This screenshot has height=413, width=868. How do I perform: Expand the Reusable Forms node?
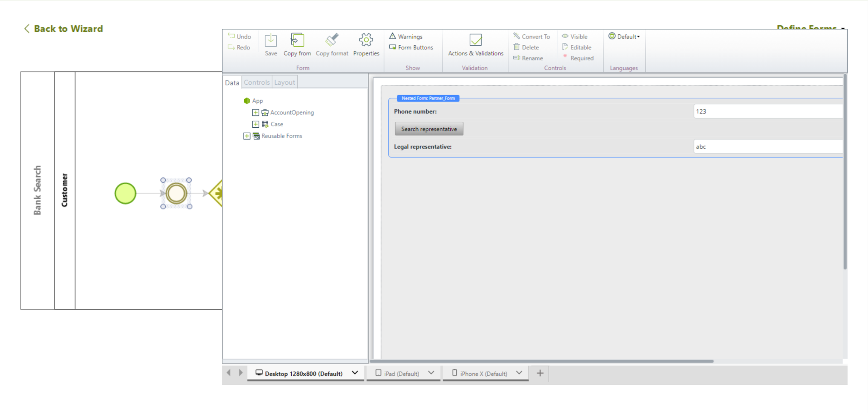pyautogui.click(x=247, y=136)
